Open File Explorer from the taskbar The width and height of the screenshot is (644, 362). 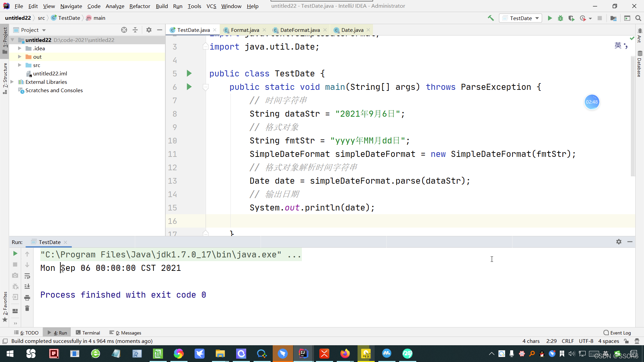pyautogui.click(x=220, y=354)
